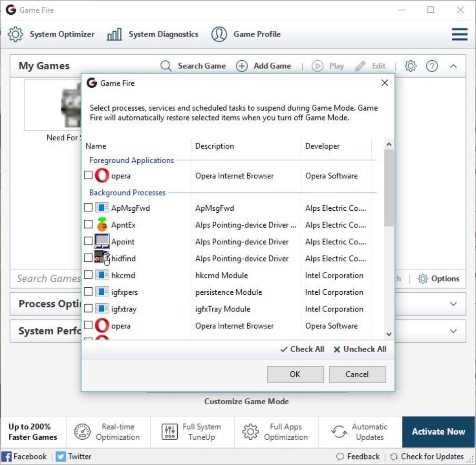The image size is (476, 465).
Task: Open the hamburger menu icon
Action: coord(459,34)
